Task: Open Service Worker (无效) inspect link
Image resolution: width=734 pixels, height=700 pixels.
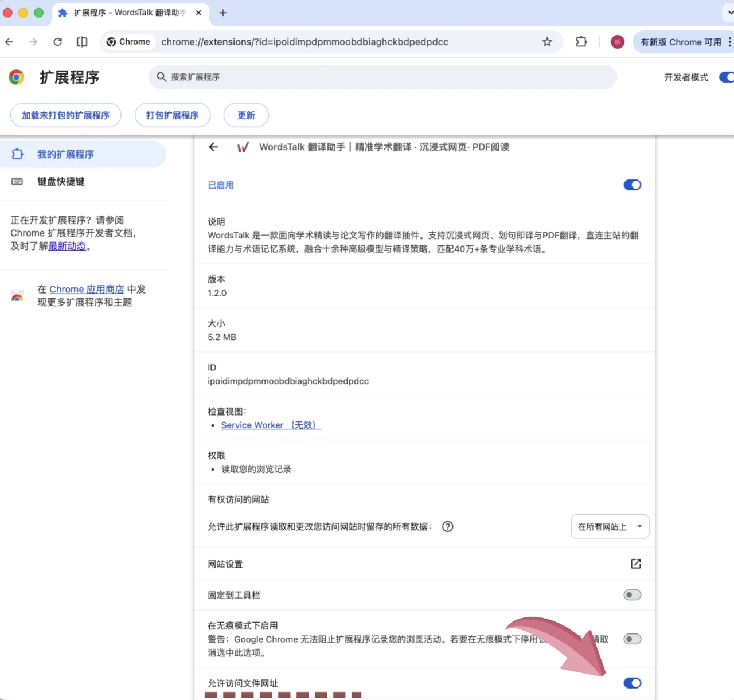Action: click(271, 425)
